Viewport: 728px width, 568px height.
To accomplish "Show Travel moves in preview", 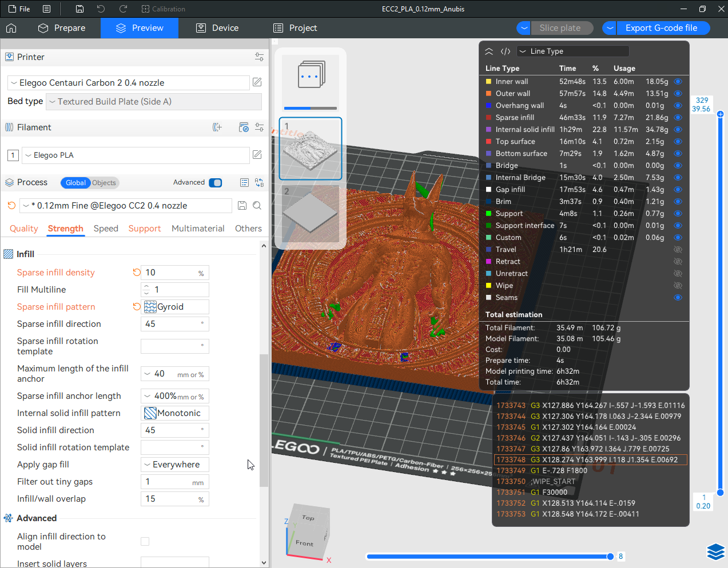I will [678, 250].
